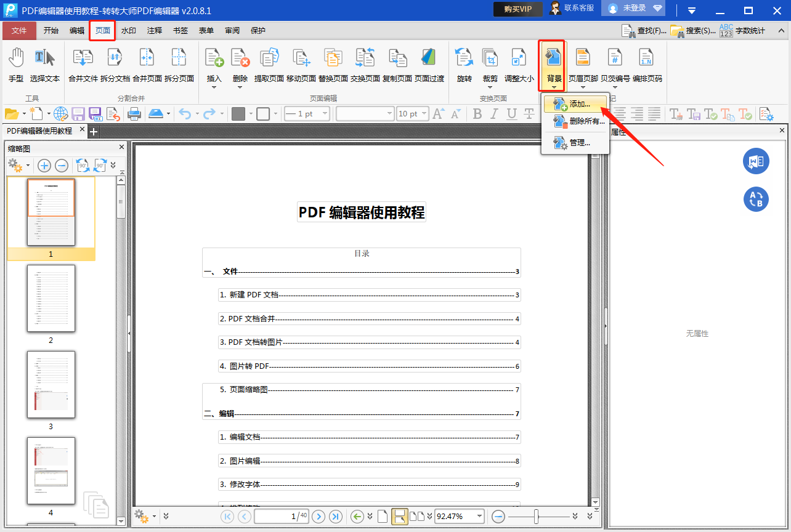
Task: Toggle strikethrough formatting
Action: click(x=529, y=114)
